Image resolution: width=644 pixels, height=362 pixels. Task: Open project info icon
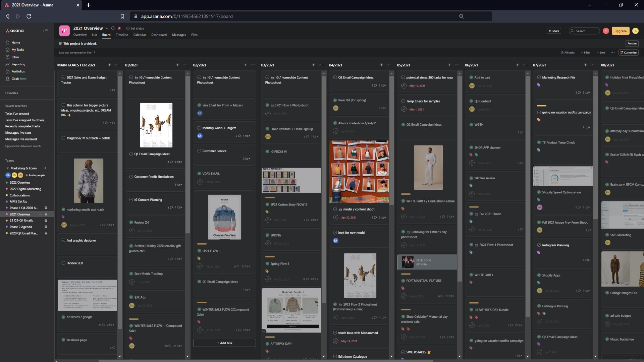click(113, 28)
